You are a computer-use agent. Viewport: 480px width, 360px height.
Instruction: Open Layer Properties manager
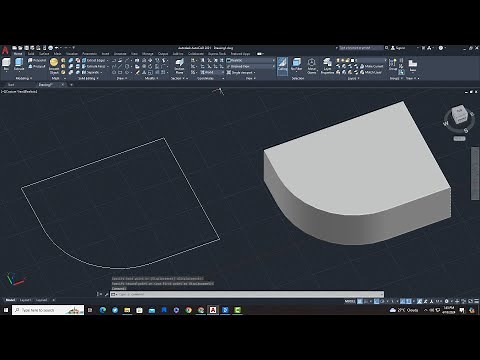point(327,66)
